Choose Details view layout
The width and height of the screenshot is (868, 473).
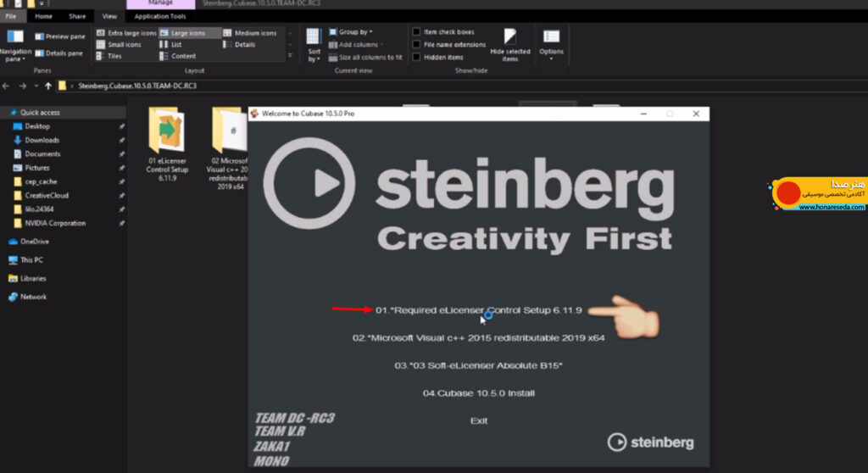click(240, 45)
